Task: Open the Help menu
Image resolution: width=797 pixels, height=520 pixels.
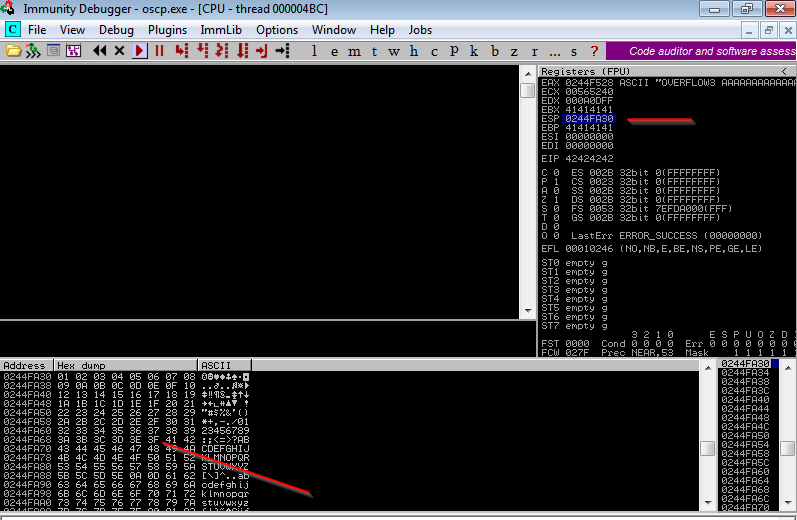Action: (382, 30)
